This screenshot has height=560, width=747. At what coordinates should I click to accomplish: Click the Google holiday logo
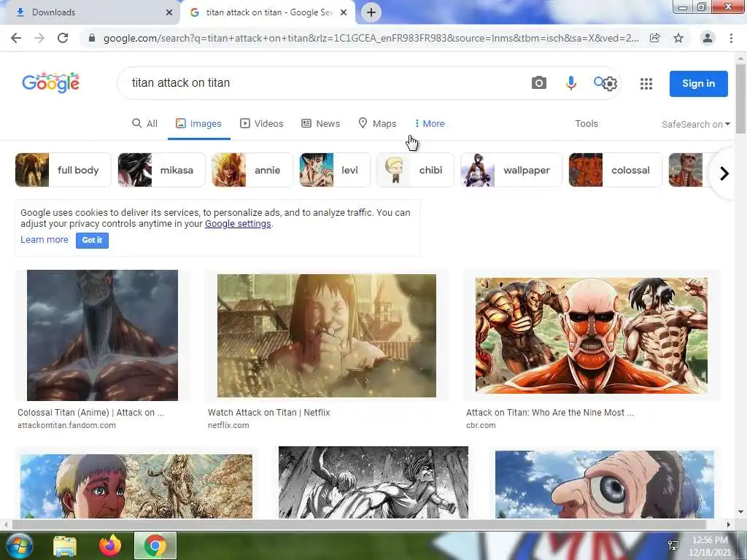click(x=50, y=83)
